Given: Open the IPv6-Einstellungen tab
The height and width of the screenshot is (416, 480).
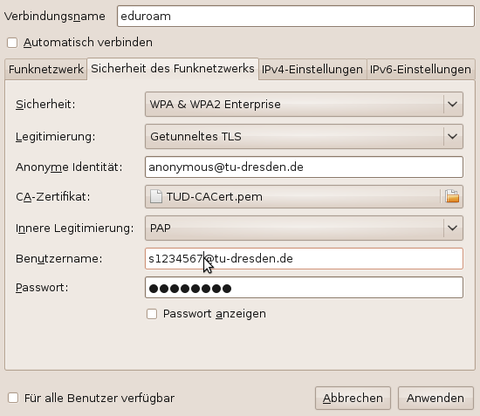Looking at the screenshot, I should (x=421, y=69).
